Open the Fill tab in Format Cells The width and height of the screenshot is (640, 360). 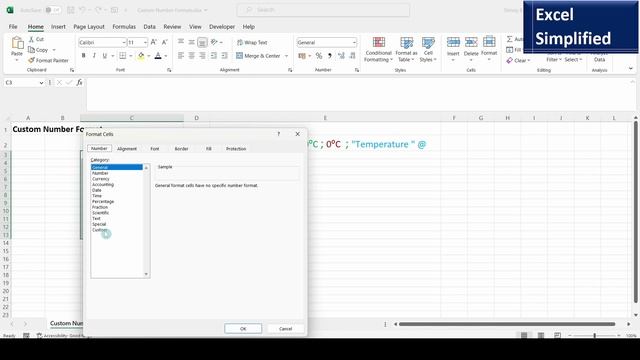click(209, 149)
